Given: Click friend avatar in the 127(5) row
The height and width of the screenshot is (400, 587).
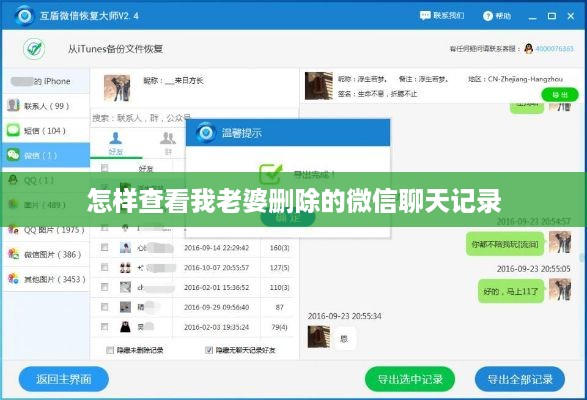Looking at the screenshot, I should pyautogui.click(x=125, y=267).
